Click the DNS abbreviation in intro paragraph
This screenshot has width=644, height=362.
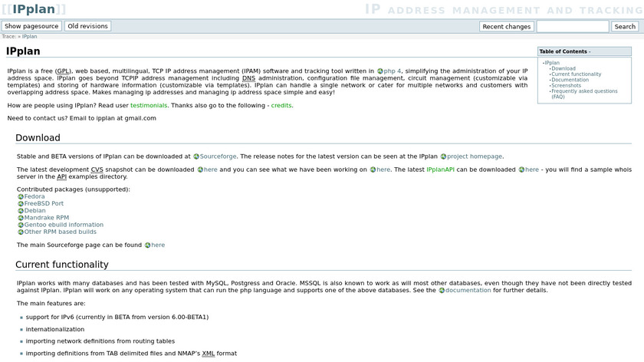(248, 78)
